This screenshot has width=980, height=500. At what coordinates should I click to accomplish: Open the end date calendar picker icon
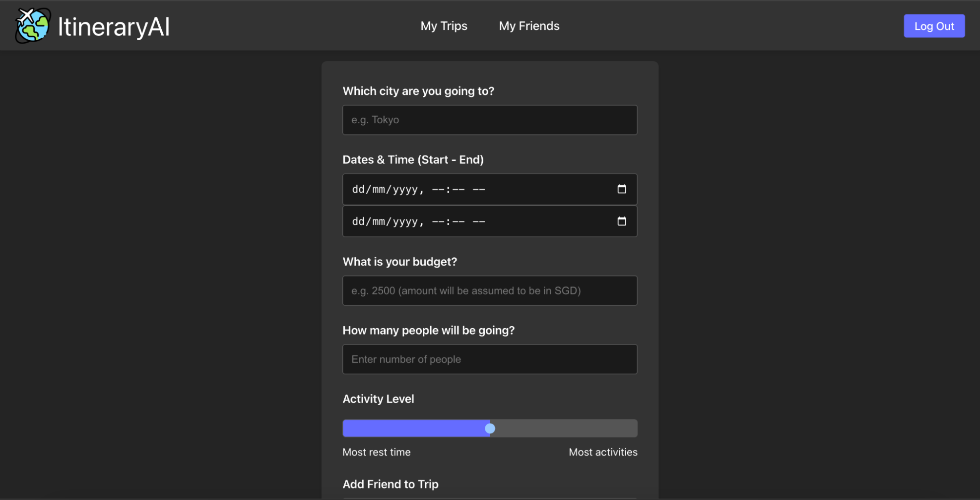[x=622, y=221]
